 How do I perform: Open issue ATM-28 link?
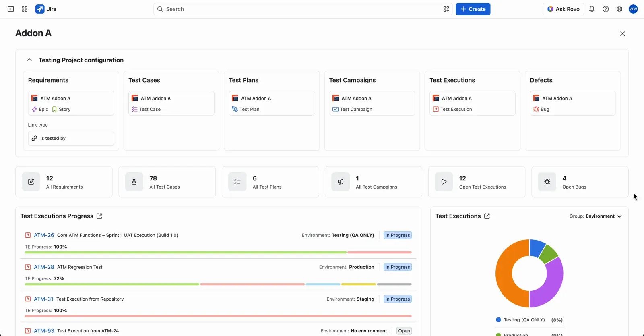[44, 267]
